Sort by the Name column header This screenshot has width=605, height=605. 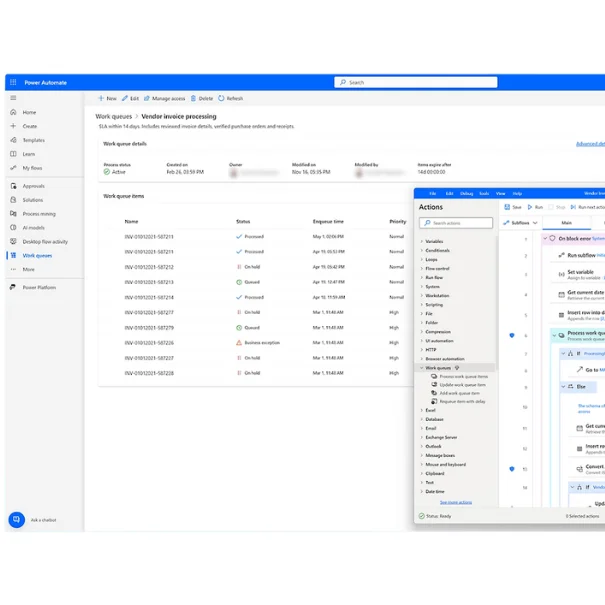(x=131, y=221)
